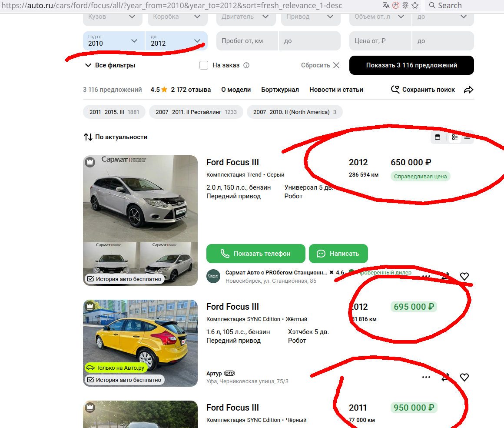The height and width of the screenshot is (428, 504).
Task: Click the Цена от price field
Action: (380, 41)
